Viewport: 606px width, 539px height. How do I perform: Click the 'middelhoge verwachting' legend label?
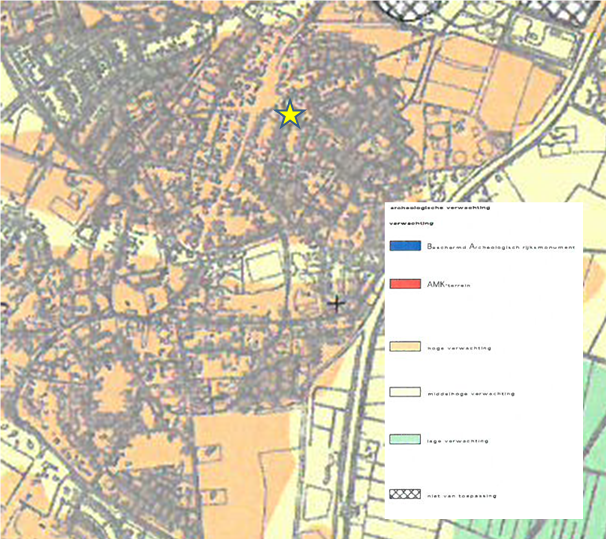pos(470,394)
